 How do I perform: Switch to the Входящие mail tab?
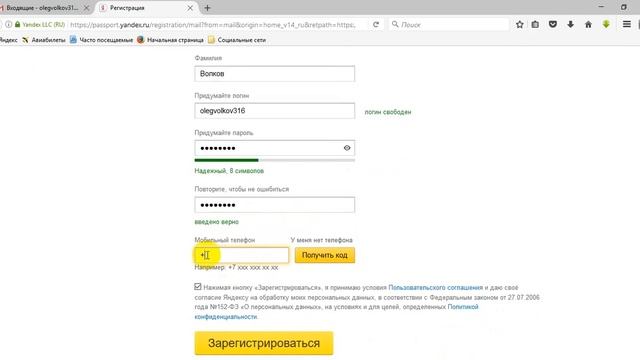click(42, 8)
